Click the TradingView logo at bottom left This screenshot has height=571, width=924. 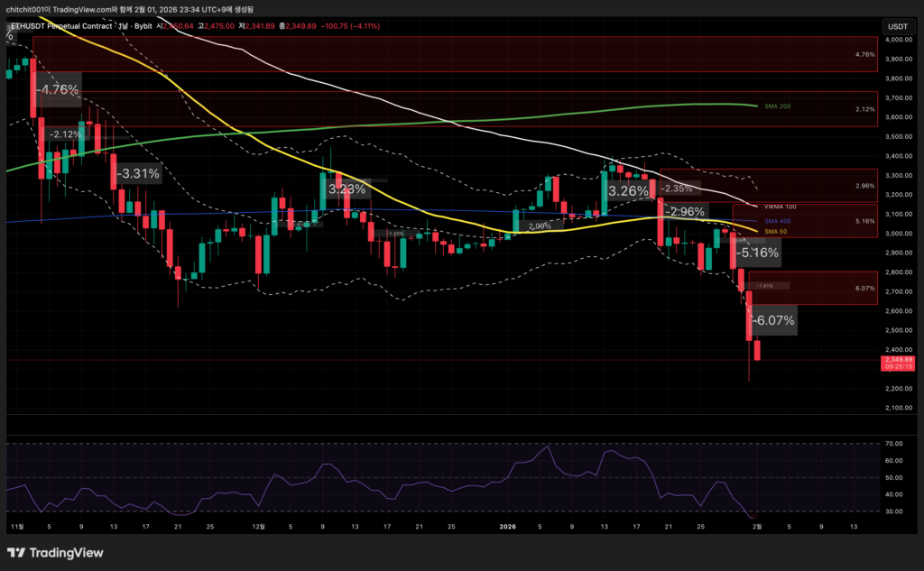[55, 552]
